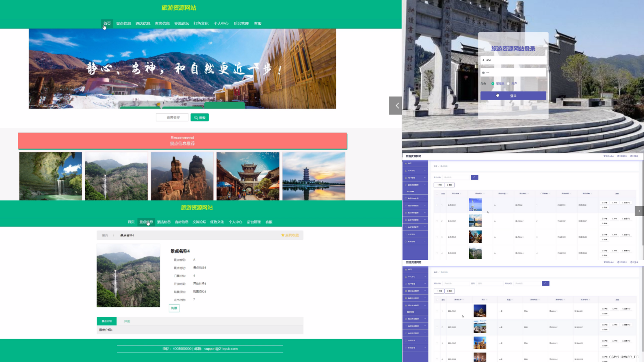The height and width of the screenshot is (362, 644).
Task: Click search icon button in scenic spot admin panel
Action: [474, 177]
